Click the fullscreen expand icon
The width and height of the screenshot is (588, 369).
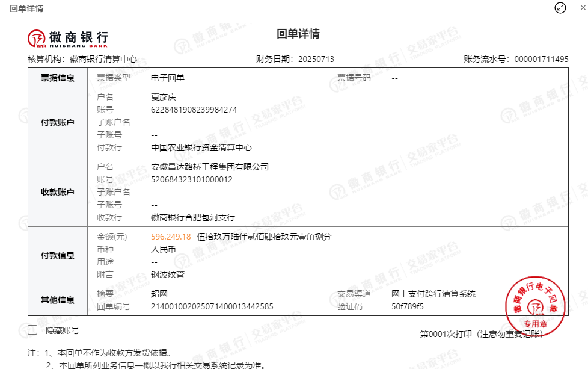[x=560, y=8]
